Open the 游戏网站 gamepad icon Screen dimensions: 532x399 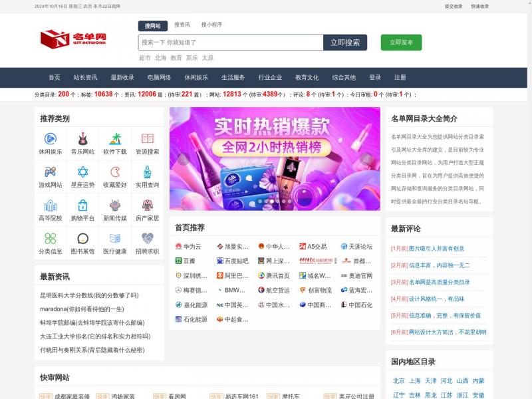tap(51, 172)
